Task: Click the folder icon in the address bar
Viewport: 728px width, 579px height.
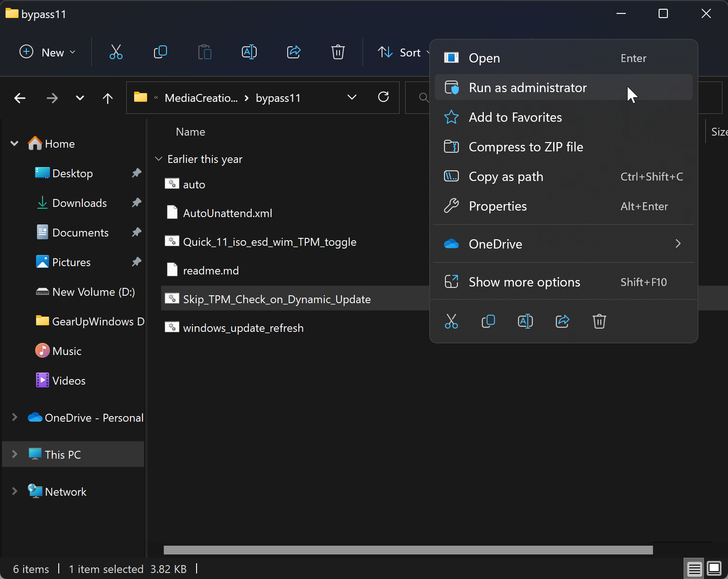Action: pos(141,97)
